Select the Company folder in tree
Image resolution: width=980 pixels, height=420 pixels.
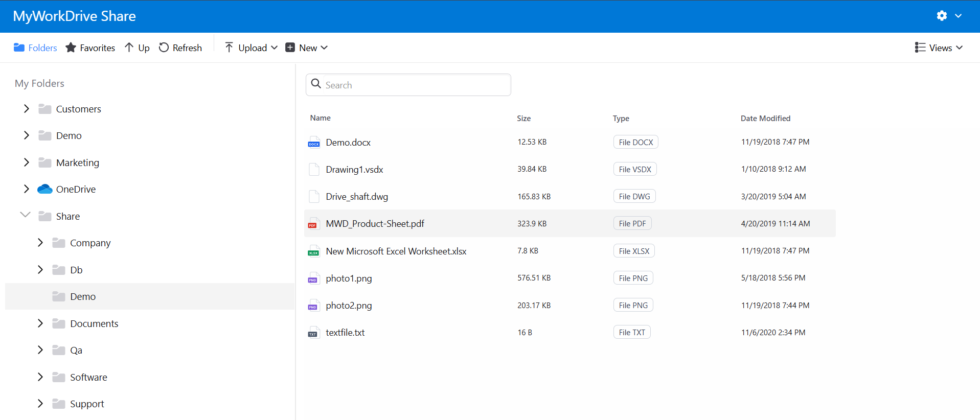coord(90,243)
